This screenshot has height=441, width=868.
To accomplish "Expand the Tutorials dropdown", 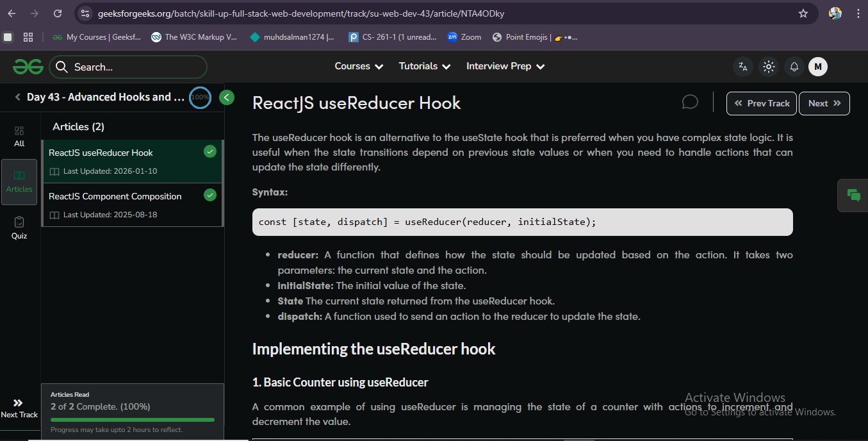I will coord(425,66).
